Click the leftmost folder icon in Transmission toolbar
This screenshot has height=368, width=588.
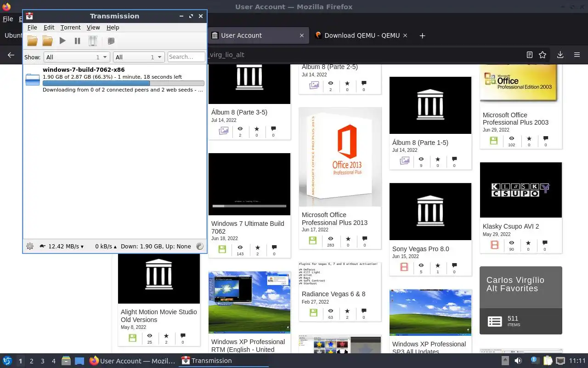pos(32,41)
